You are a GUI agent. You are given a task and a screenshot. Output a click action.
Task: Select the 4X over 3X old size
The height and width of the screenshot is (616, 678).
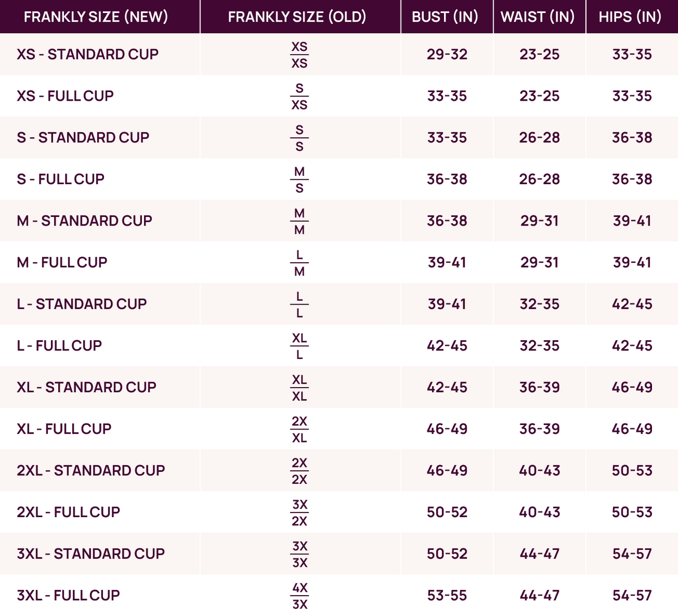299,596
